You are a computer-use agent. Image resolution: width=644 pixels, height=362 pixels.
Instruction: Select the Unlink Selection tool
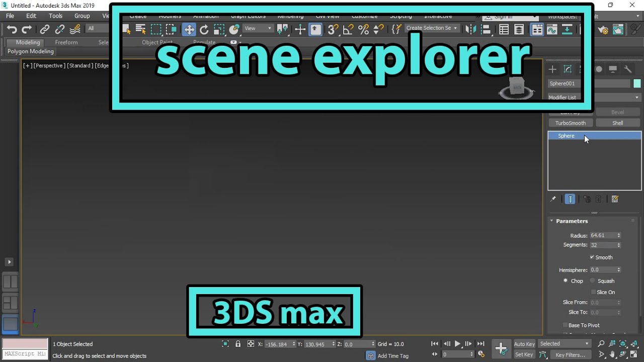(x=60, y=29)
